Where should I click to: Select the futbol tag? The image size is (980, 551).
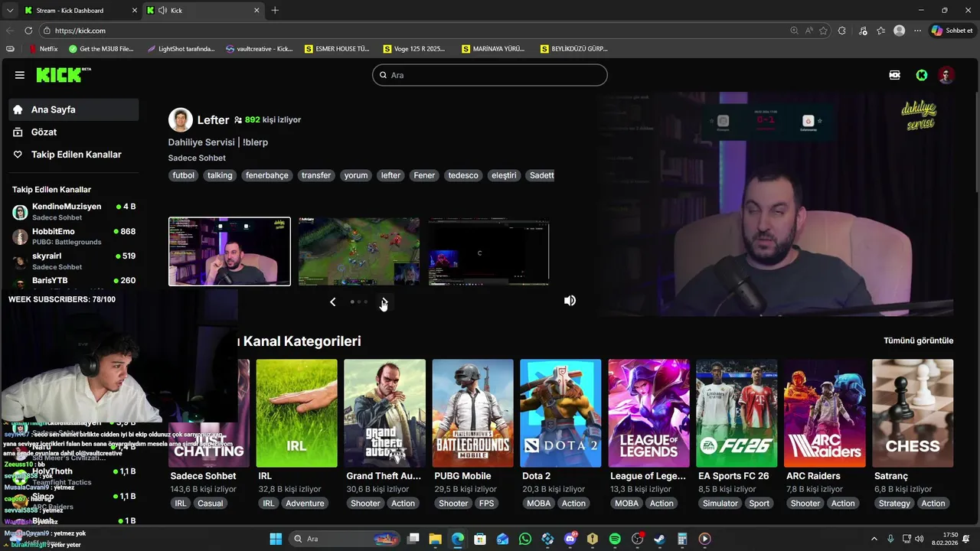tap(184, 175)
